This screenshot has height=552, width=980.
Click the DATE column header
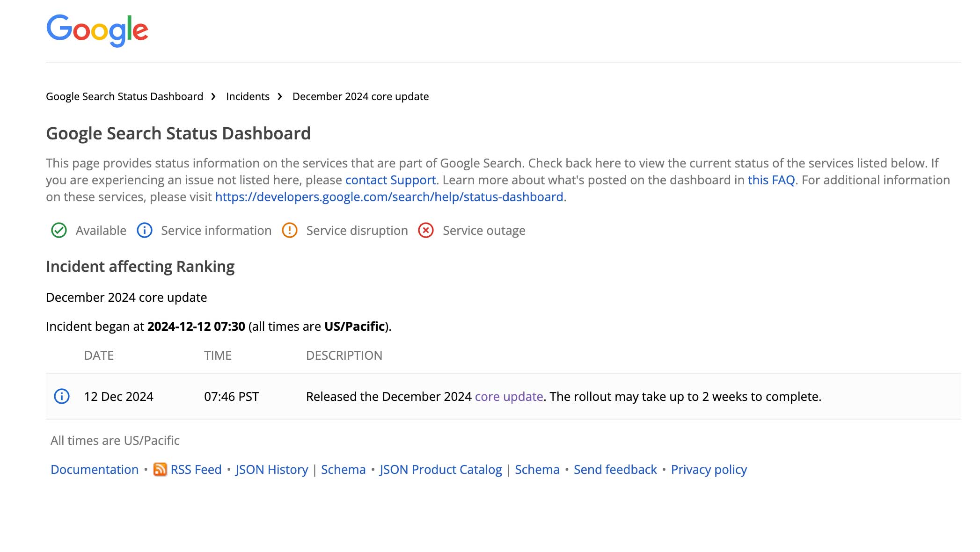[99, 356]
